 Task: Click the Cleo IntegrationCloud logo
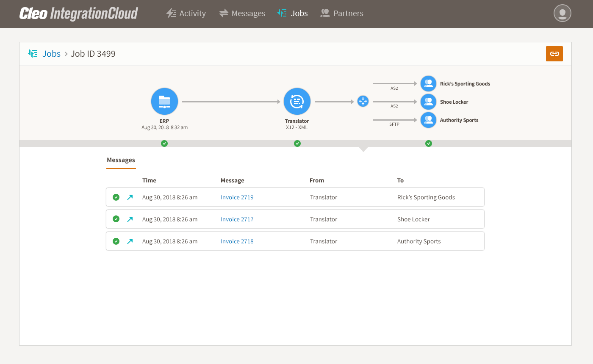pyautogui.click(x=79, y=14)
